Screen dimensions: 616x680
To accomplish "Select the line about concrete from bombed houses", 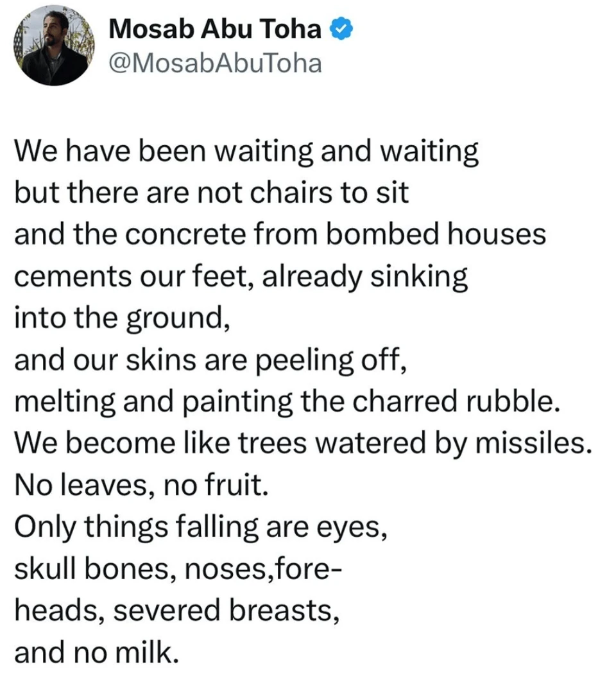I will (x=280, y=234).
